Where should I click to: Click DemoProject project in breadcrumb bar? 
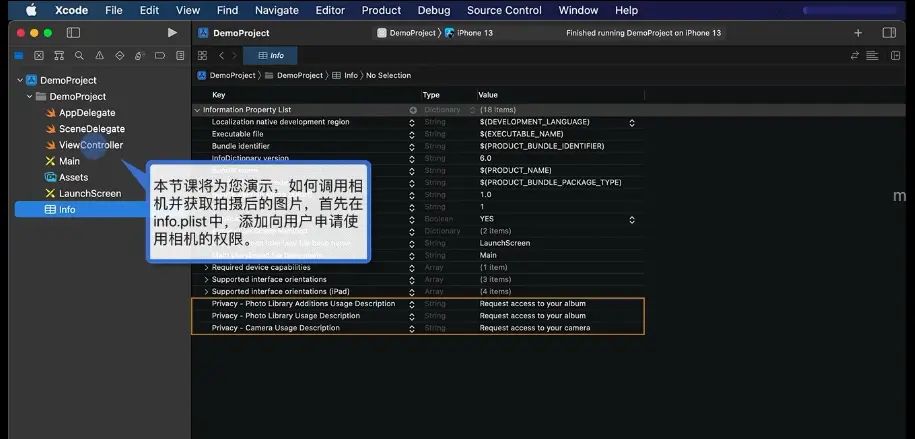coord(226,75)
